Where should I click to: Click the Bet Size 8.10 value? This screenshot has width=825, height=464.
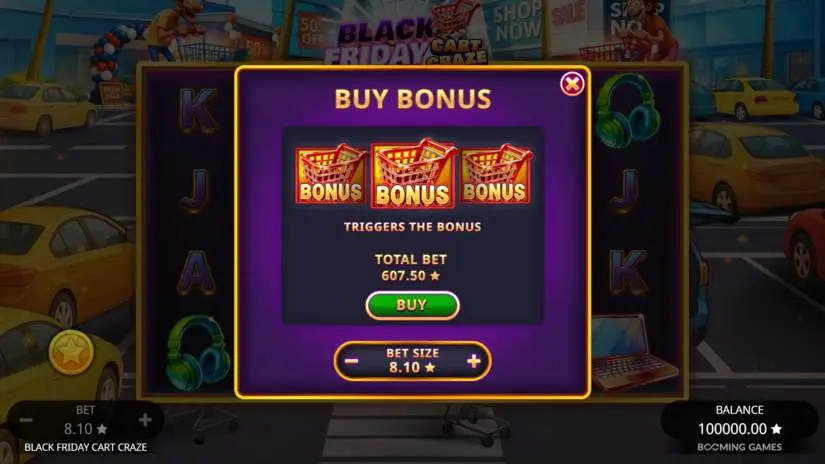(x=412, y=367)
